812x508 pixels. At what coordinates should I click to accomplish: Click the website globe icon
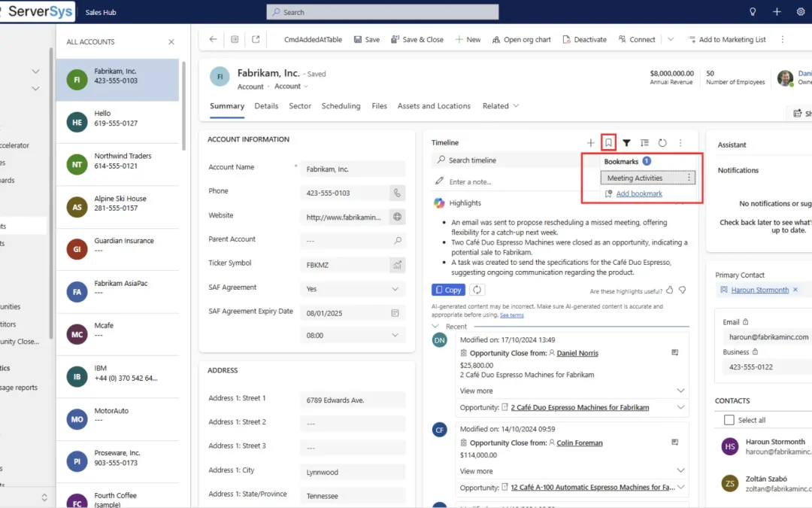tap(397, 217)
